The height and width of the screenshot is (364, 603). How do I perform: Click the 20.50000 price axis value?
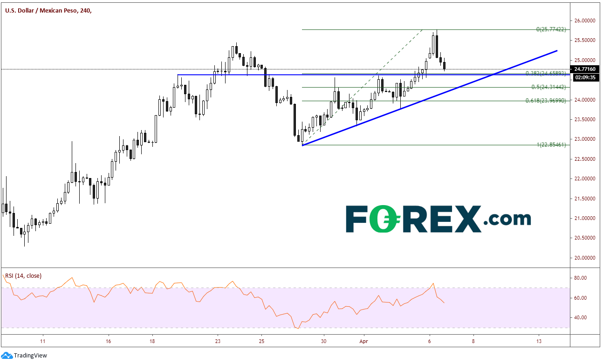(x=585, y=238)
